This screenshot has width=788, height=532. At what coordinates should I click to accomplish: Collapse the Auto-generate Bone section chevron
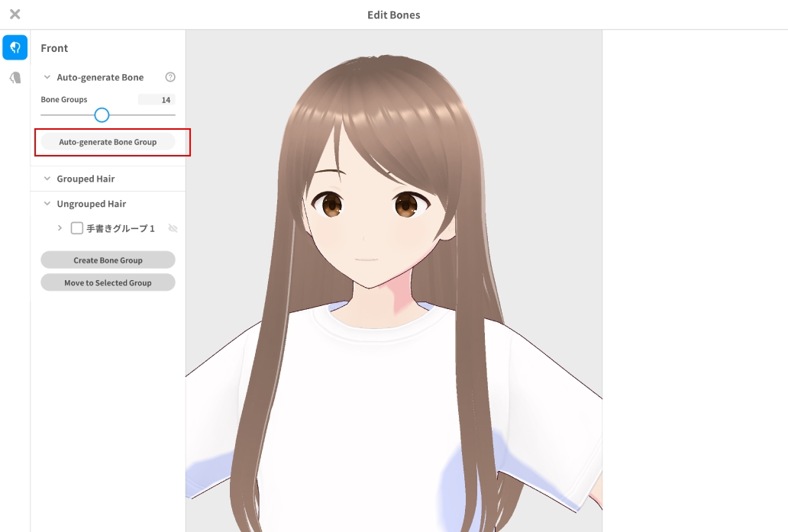(x=47, y=77)
